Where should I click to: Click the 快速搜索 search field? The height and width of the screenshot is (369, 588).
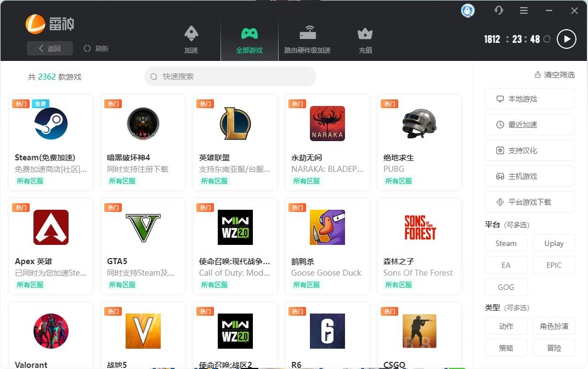coord(230,76)
